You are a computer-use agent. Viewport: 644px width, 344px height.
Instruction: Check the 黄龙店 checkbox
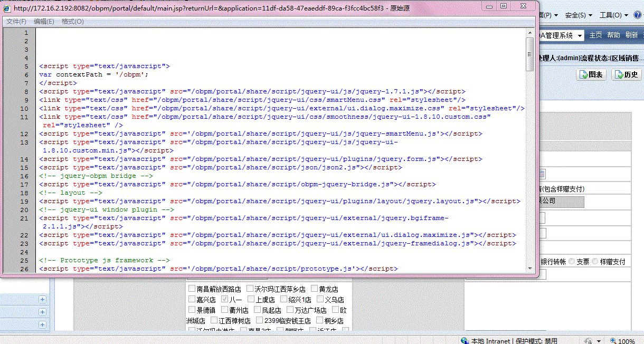315,289
